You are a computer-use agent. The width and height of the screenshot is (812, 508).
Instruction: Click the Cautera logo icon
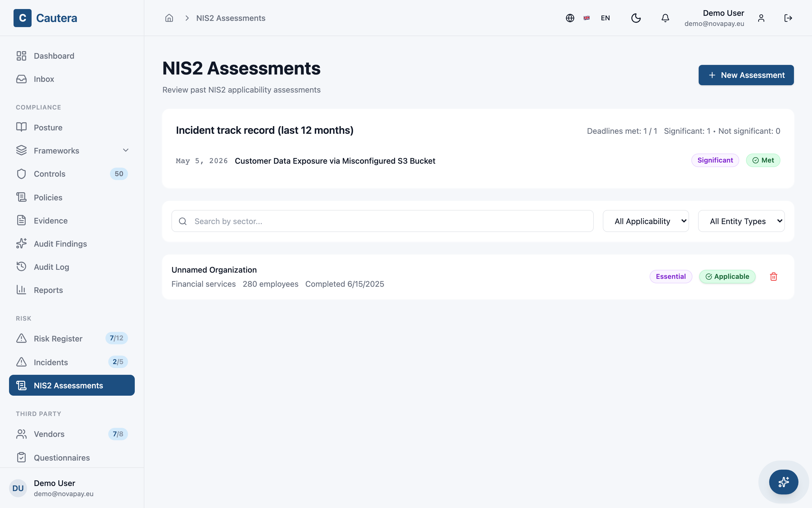click(x=23, y=18)
